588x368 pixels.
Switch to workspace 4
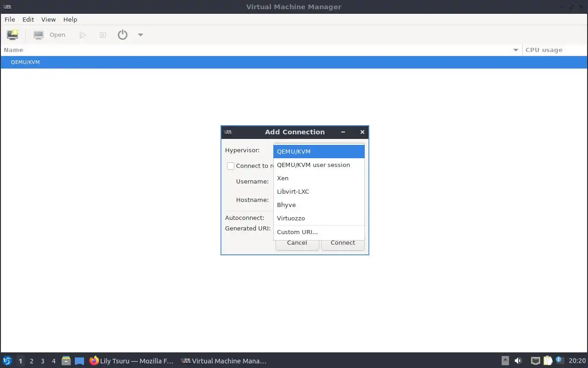click(x=53, y=361)
